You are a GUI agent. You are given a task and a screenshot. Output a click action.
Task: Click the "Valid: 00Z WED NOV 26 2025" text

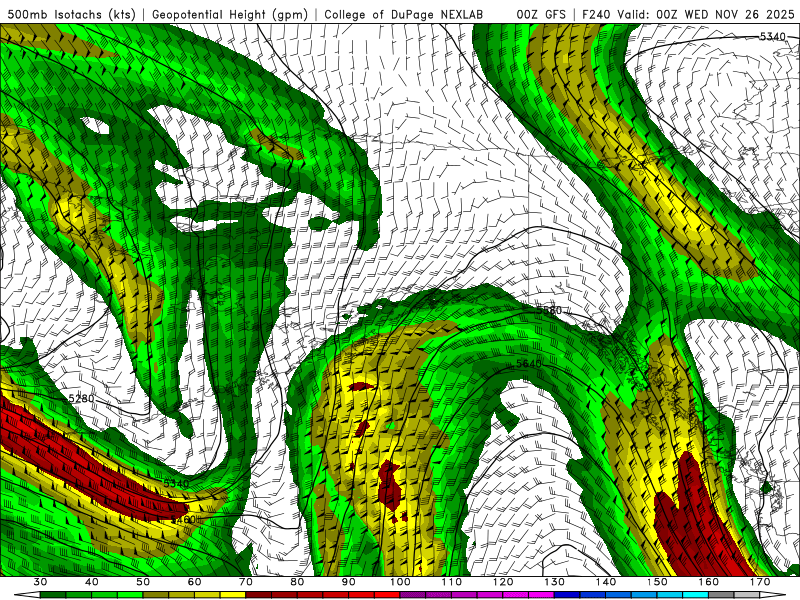point(706,15)
